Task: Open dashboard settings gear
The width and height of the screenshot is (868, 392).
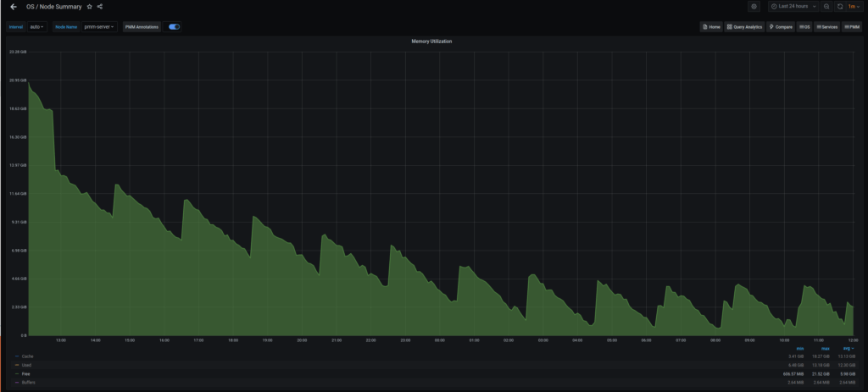Action: pos(754,6)
